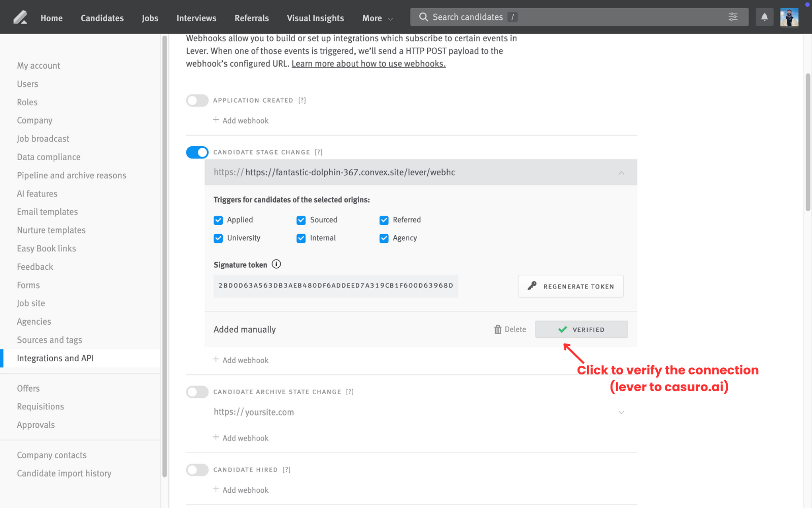812x508 pixels.
Task: Click the Verified button
Action: 582,329
